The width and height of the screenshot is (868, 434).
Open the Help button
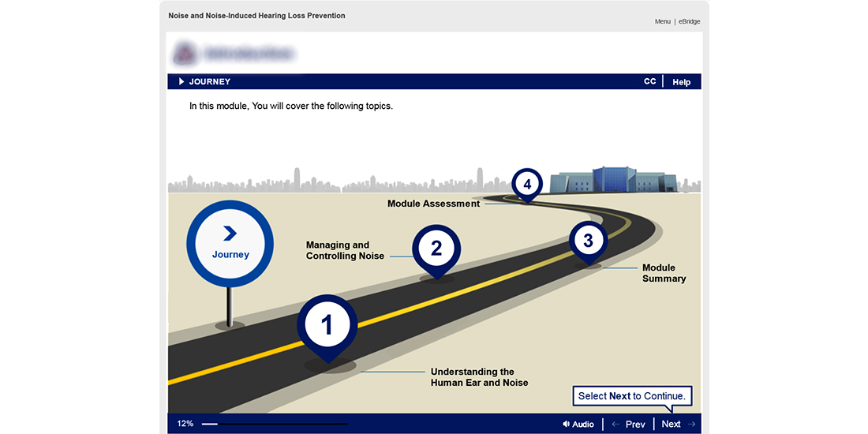point(681,82)
